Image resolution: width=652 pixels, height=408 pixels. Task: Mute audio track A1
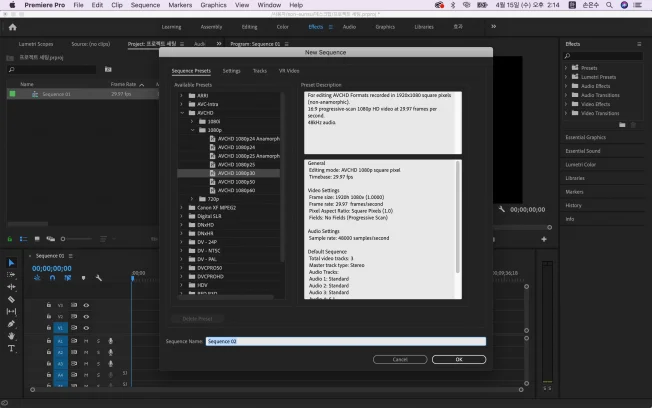coord(86,341)
